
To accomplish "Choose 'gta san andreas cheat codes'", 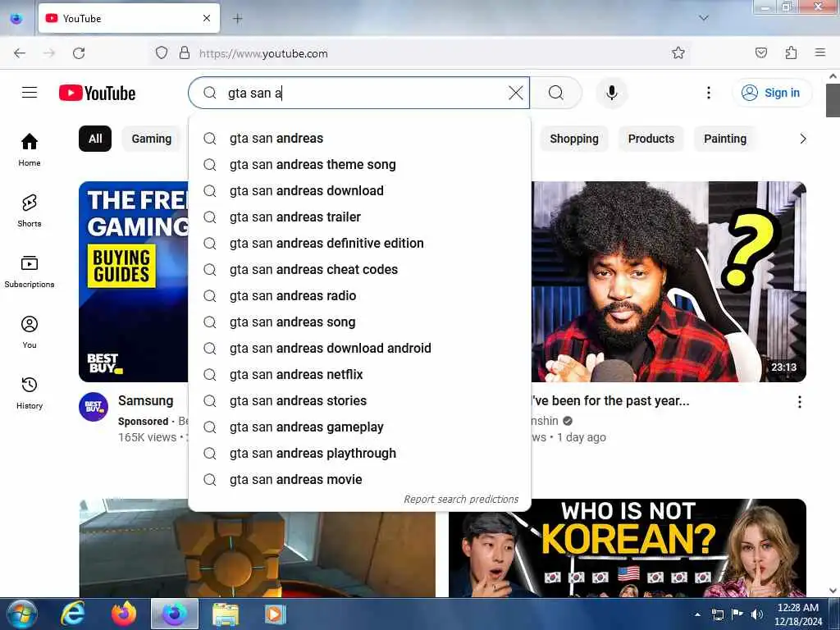I will coord(359,269).
